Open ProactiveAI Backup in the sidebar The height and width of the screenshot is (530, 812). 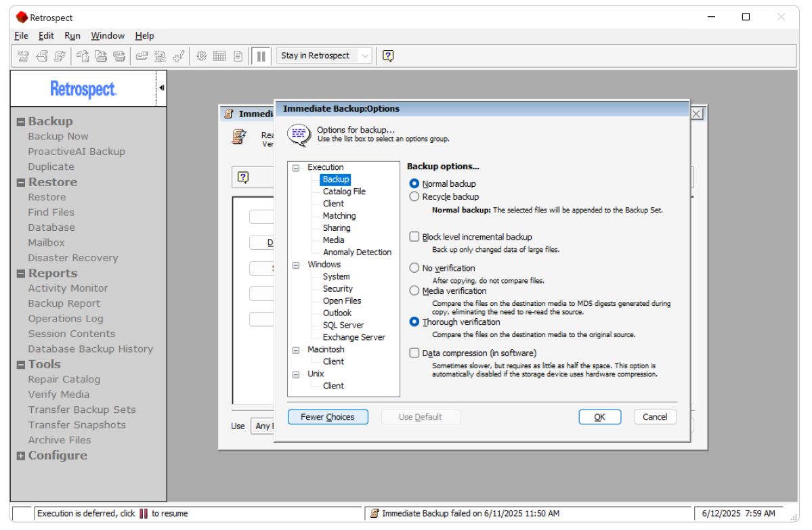[x=77, y=152]
